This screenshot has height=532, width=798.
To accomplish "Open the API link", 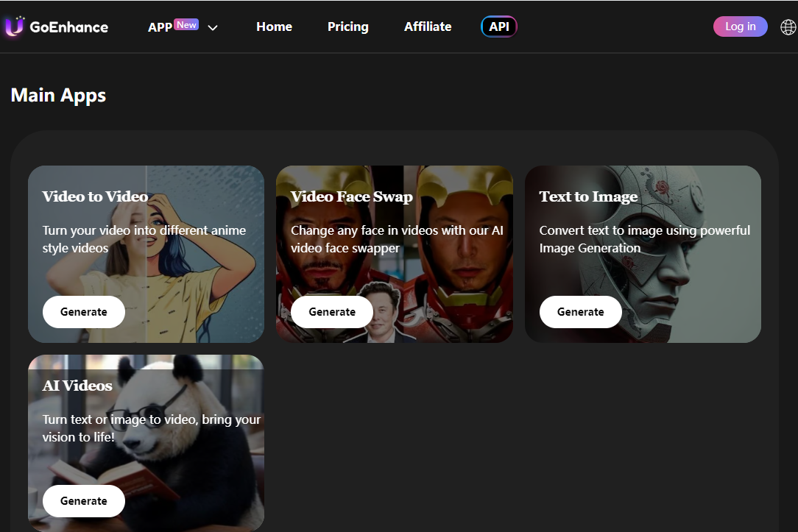I will (499, 26).
